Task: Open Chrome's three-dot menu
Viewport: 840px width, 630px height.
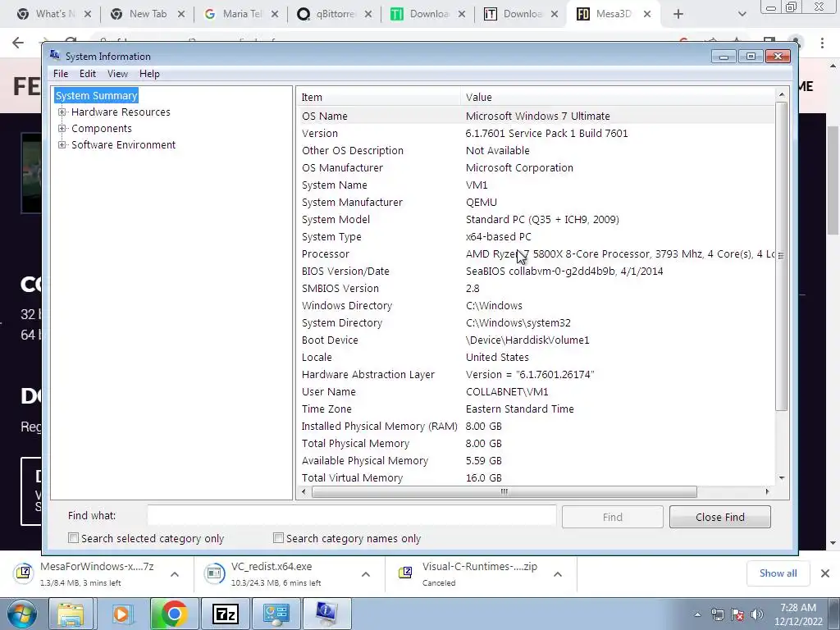Action: tap(822, 43)
